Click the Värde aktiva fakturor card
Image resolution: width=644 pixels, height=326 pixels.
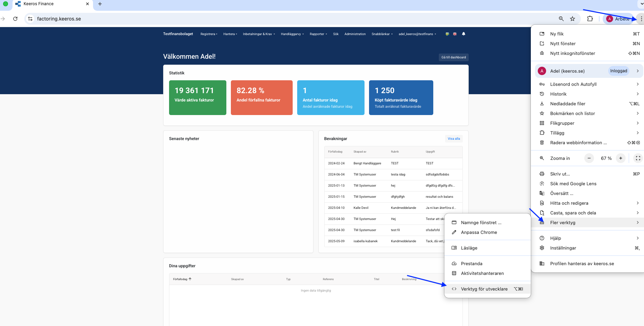pyautogui.click(x=198, y=98)
